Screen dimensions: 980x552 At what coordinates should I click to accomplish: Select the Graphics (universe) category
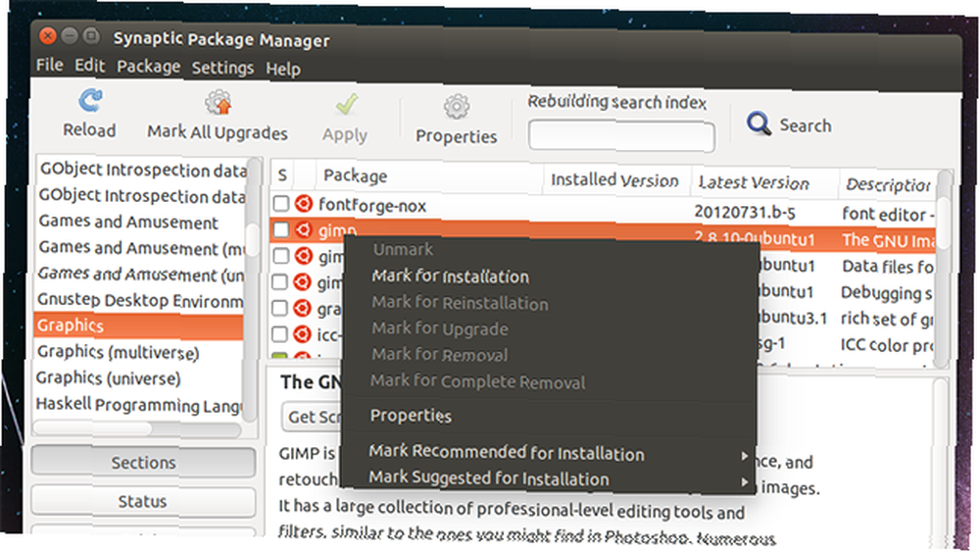(109, 378)
